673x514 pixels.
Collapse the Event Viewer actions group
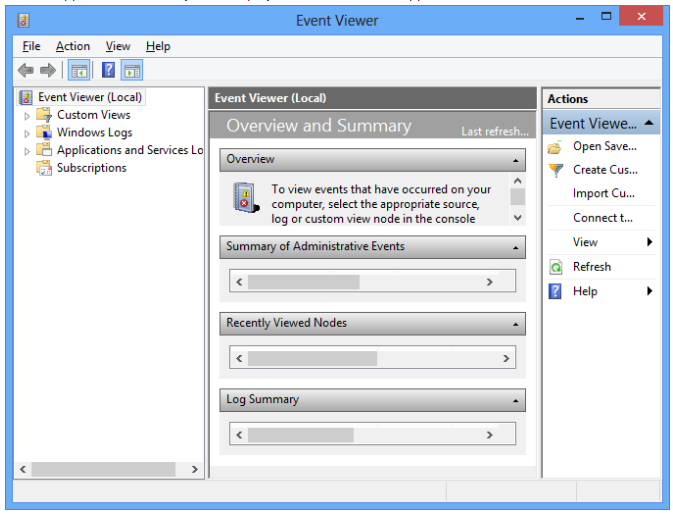[x=649, y=123]
